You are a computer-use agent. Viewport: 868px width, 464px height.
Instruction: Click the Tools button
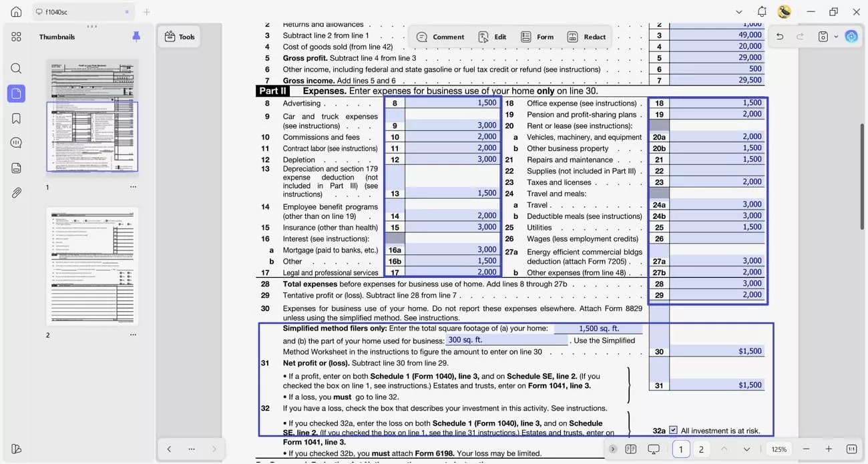[179, 37]
